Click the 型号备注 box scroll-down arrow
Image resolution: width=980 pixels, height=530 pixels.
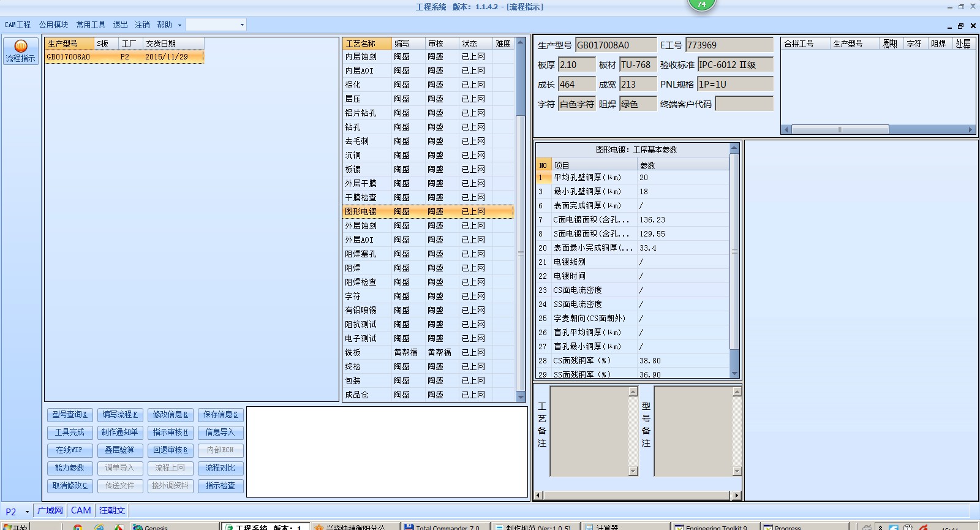pyautogui.click(x=737, y=471)
